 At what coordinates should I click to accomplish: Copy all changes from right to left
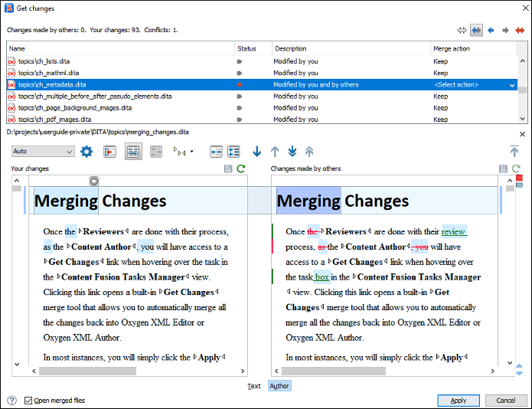click(233, 152)
